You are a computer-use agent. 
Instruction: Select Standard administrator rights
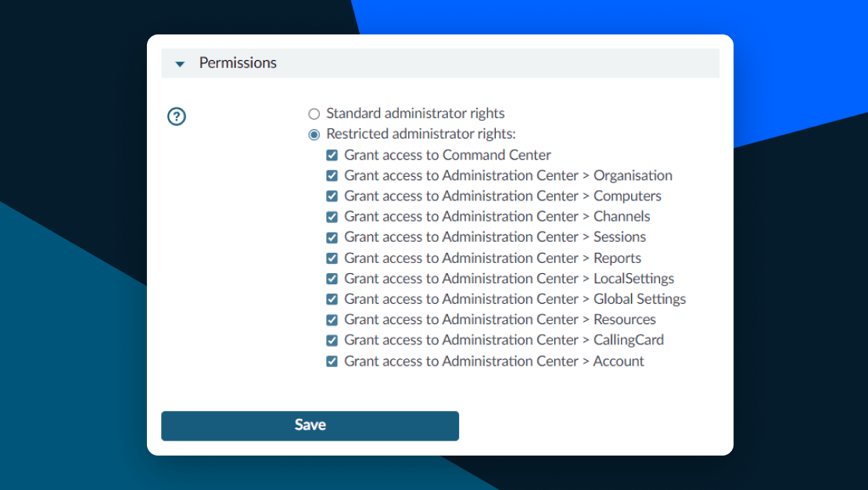pos(314,113)
